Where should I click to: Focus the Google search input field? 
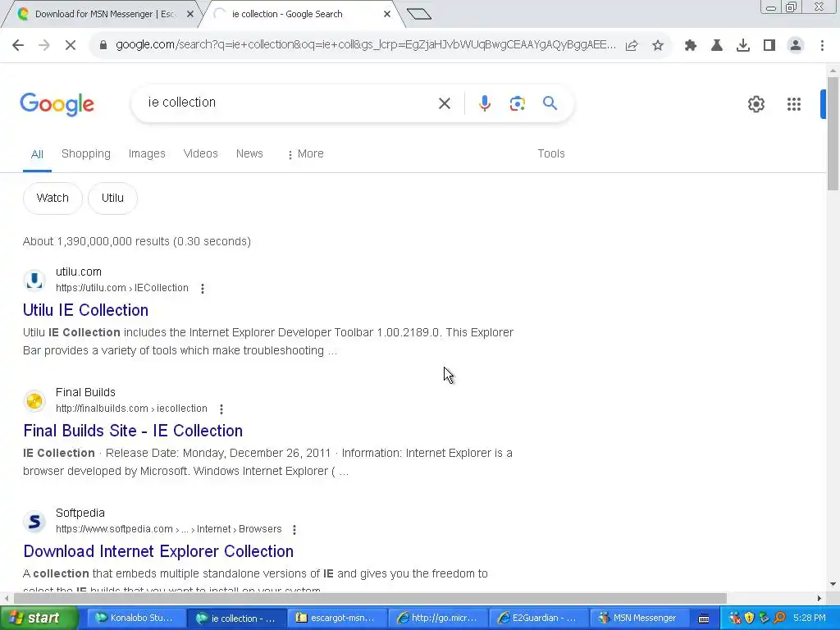coord(290,103)
